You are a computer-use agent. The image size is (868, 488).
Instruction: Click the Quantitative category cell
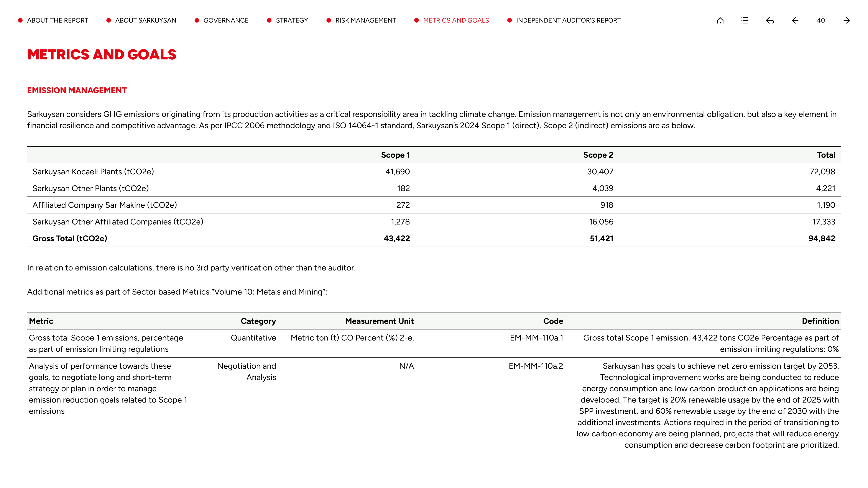(253, 338)
